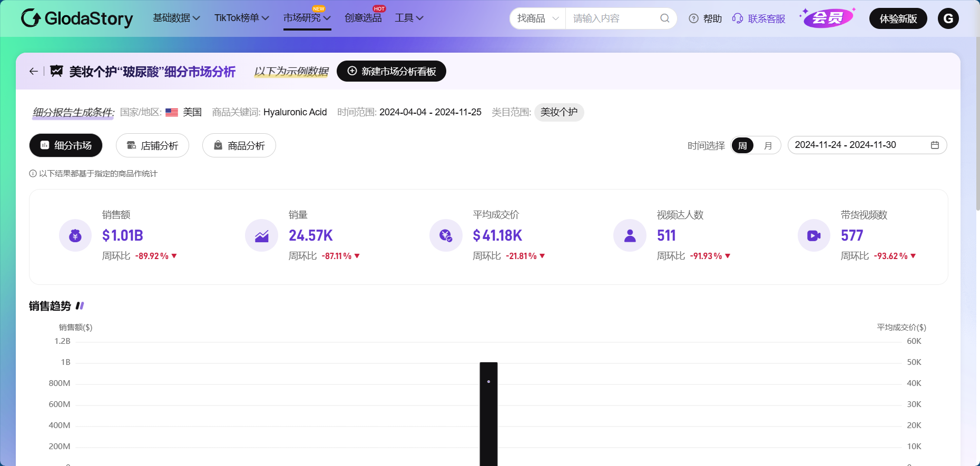Click the GlodaStory logo
Viewport: 980px width, 466px height.
pos(77,18)
